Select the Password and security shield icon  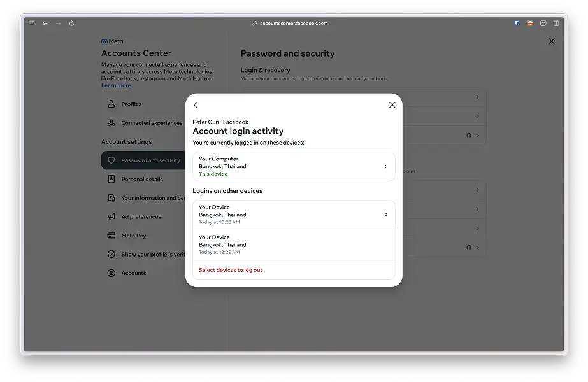click(111, 160)
